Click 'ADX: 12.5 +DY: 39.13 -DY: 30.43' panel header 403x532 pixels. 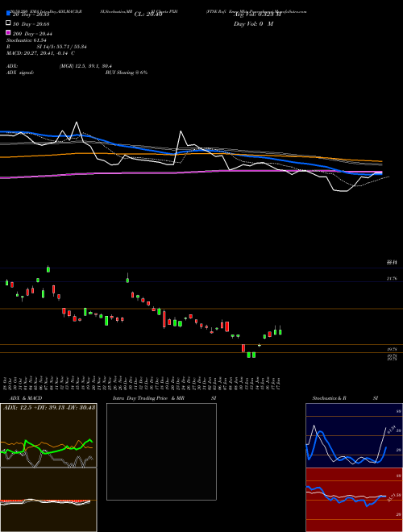[49, 408]
